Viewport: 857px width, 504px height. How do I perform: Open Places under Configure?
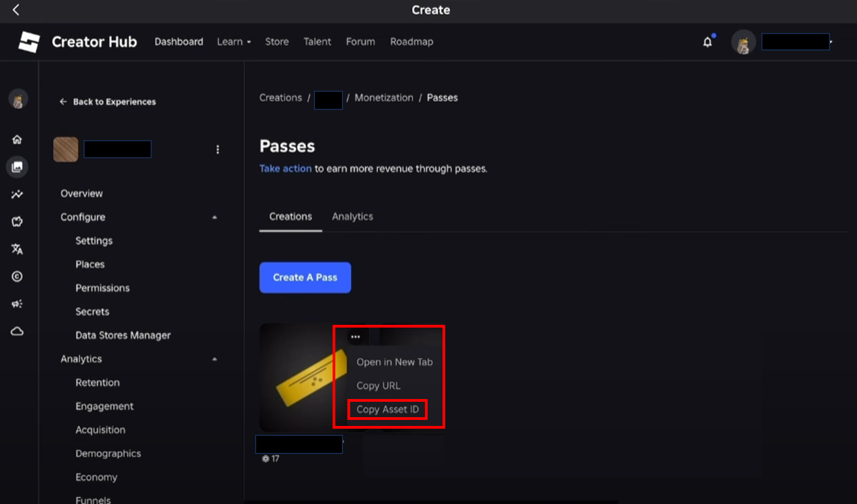point(90,264)
